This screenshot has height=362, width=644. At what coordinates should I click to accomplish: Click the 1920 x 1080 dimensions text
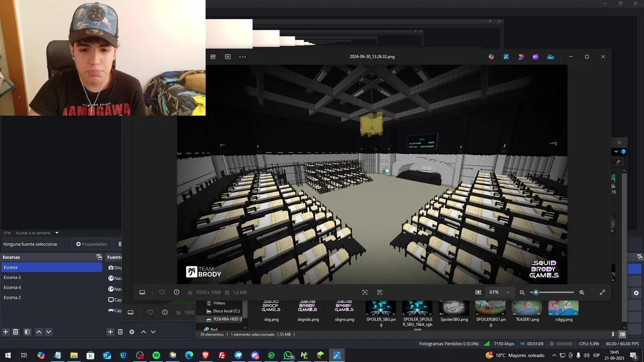click(x=208, y=292)
